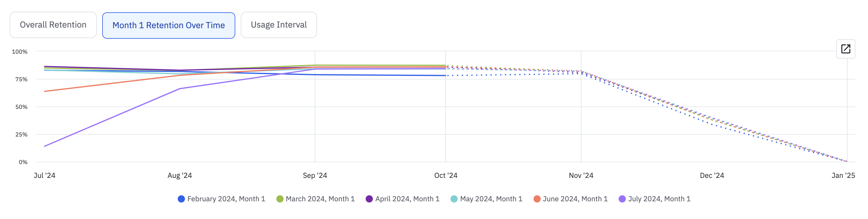The width and height of the screenshot is (868, 219).
Task: Select the Sep '24 x-axis label
Action: (x=315, y=175)
